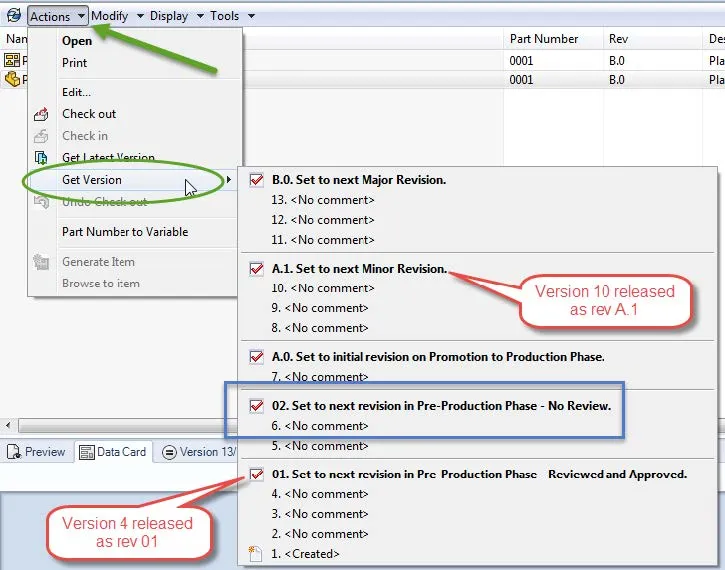725x570 pixels.
Task: Click the Name column header
Action: click(x=16, y=39)
